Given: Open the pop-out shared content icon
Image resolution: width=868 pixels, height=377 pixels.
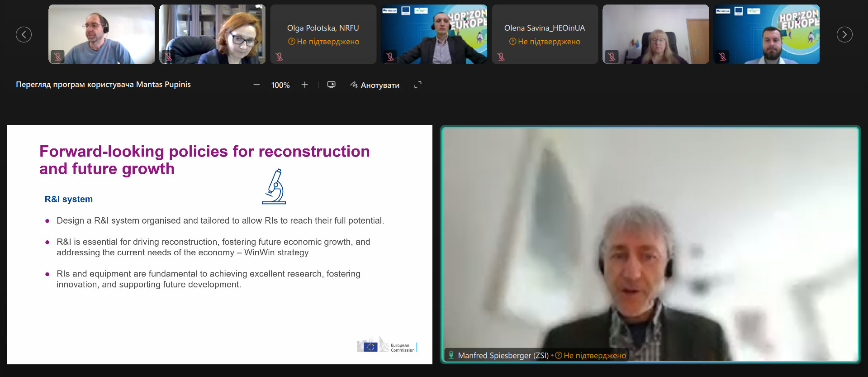Looking at the screenshot, I should click(x=331, y=85).
